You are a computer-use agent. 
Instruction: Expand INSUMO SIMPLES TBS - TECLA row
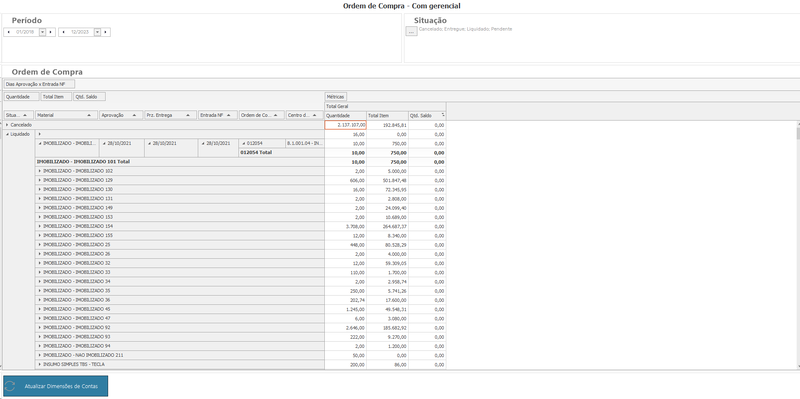[40, 364]
